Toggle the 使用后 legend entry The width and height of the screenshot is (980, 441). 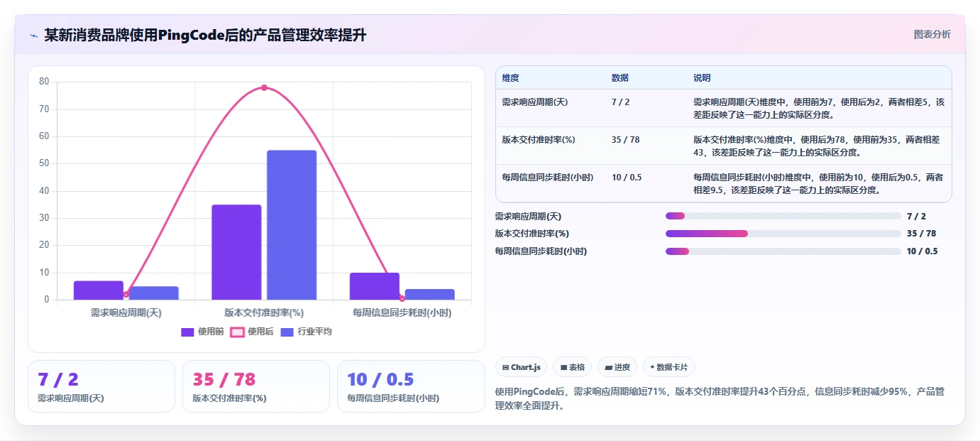click(252, 332)
